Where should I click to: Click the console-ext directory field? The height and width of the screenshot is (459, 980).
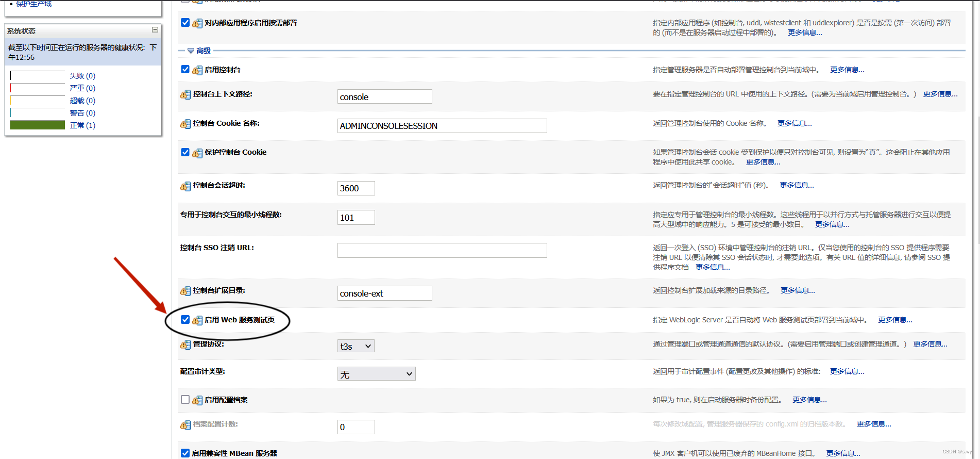click(385, 293)
